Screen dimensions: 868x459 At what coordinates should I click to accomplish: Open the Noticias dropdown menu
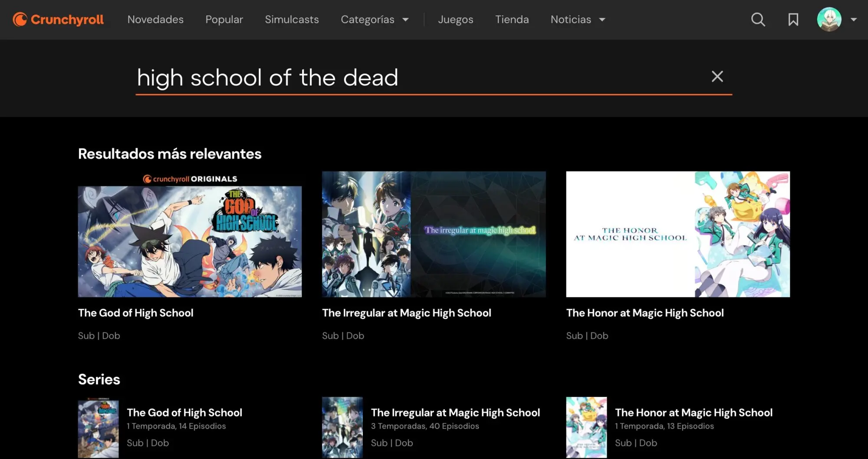(578, 20)
